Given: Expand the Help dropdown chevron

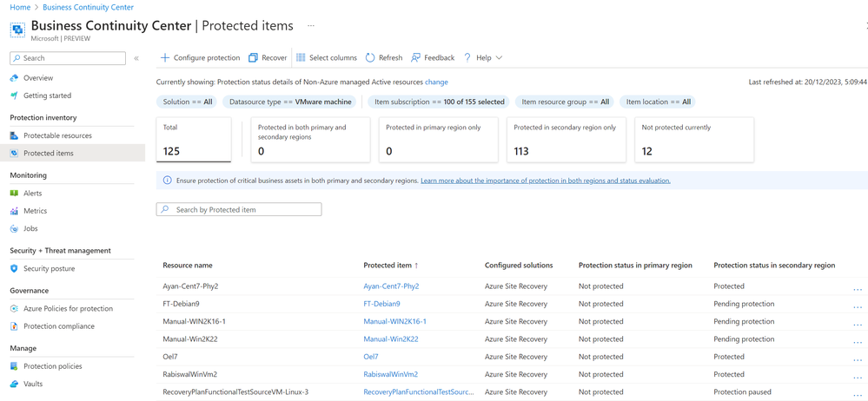Looking at the screenshot, I should (499, 57).
